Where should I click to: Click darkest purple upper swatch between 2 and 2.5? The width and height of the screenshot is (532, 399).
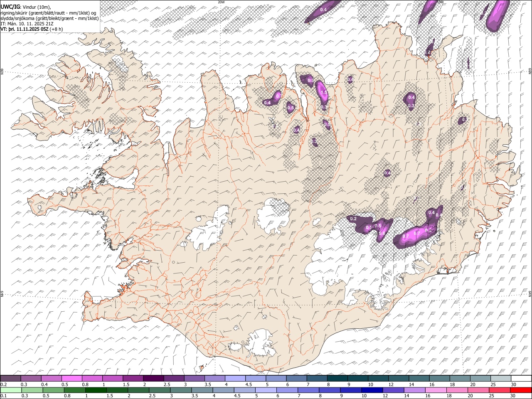pos(153,378)
